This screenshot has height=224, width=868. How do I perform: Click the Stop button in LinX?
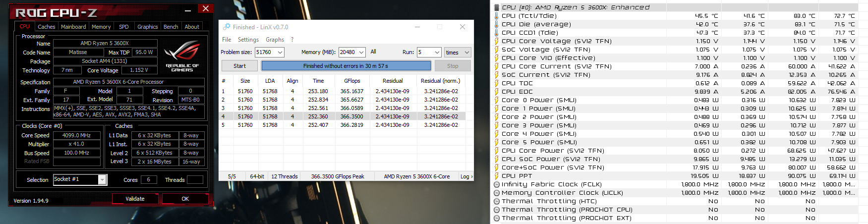[x=453, y=66]
